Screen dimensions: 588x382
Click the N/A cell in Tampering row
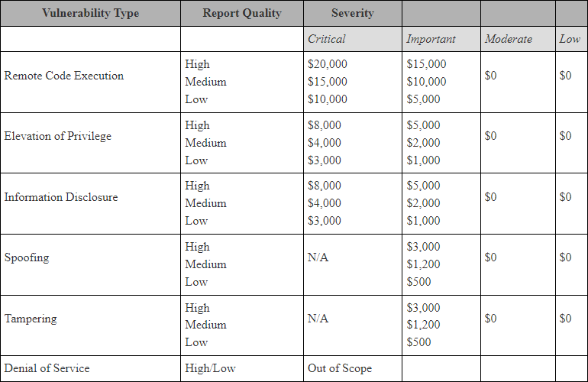point(318,319)
